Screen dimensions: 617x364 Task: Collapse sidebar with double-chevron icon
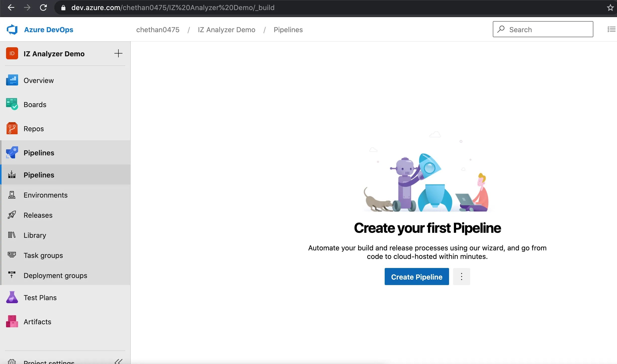(x=118, y=361)
